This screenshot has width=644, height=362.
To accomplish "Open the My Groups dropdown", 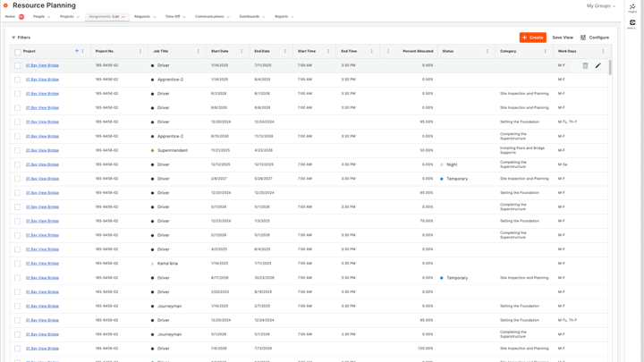I will (x=601, y=6).
